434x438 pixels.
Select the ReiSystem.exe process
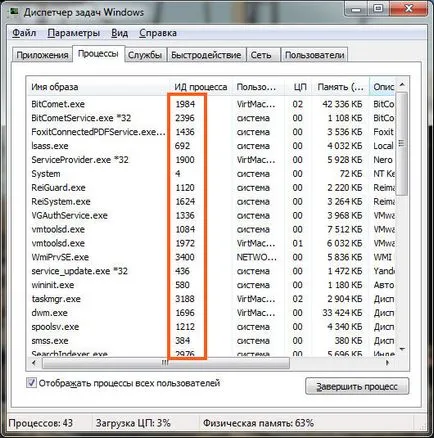point(211,202)
